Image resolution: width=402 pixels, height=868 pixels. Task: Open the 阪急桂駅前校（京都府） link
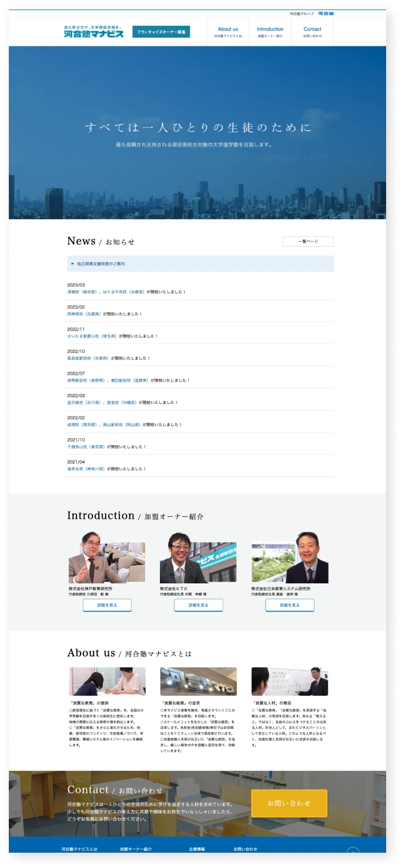pyautogui.click(x=88, y=358)
